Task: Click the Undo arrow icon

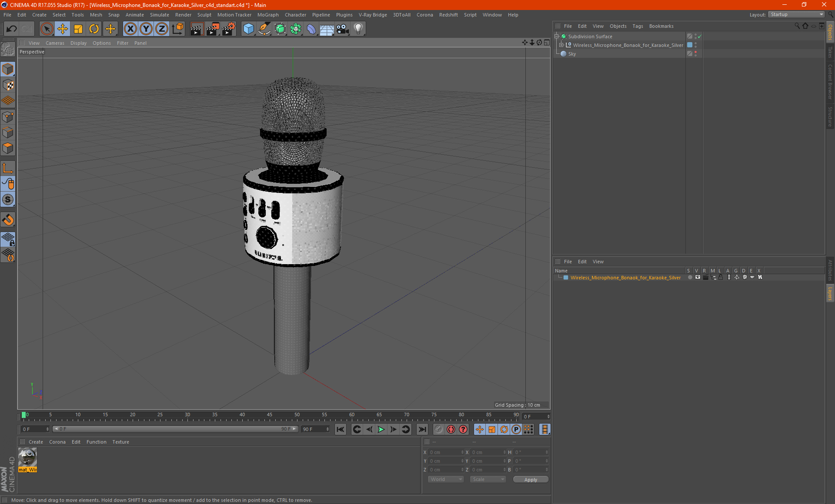Action: pyautogui.click(x=12, y=29)
